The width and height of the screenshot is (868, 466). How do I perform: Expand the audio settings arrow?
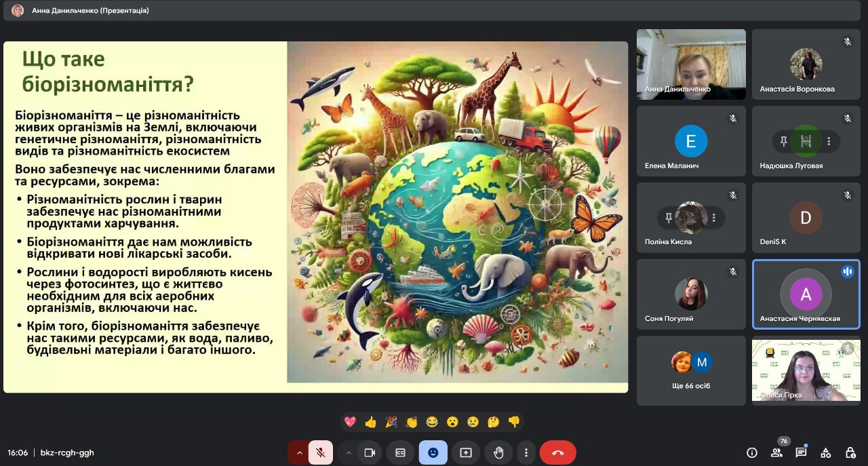point(299,452)
